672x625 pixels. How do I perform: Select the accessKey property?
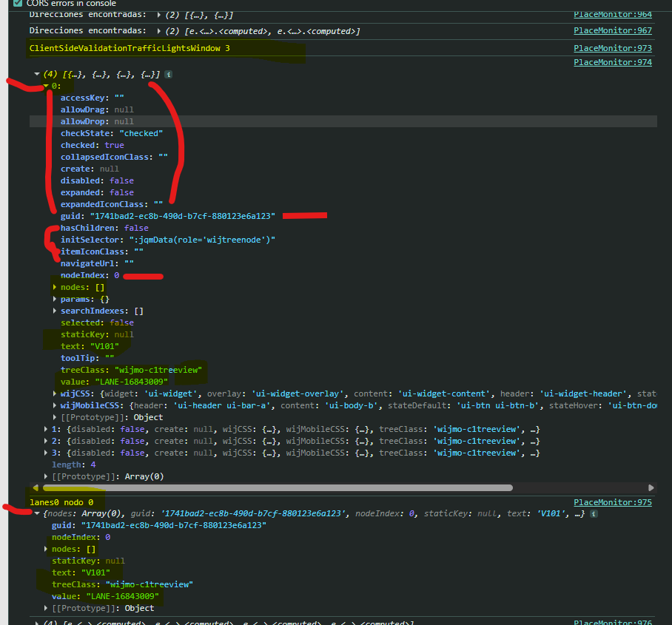click(x=93, y=98)
